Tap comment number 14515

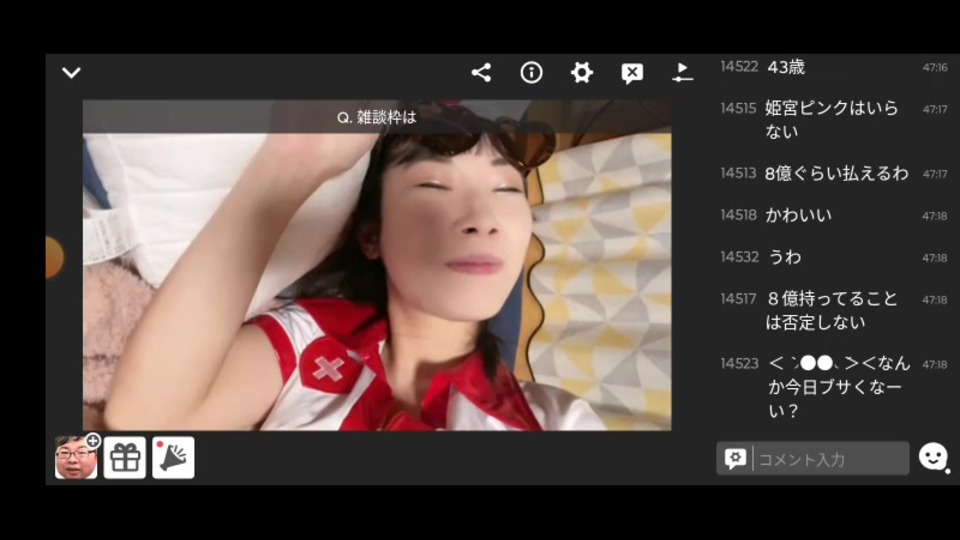pos(738,108)
